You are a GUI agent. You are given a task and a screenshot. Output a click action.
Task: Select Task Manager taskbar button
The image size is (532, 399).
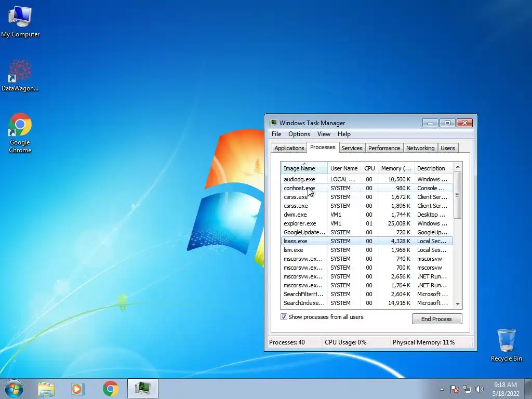click(x=143, y=389)
